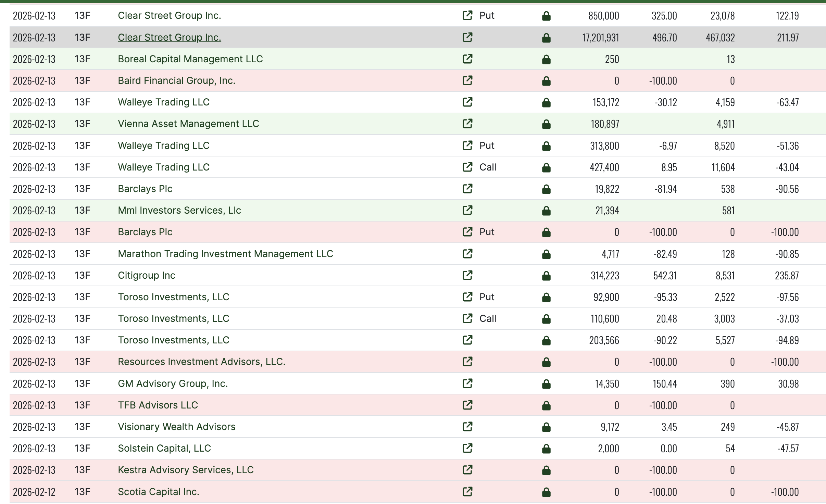Open Marathon Trading Investment Management LLC link
This screenshot has width=826, height=504.
(225, 254)
